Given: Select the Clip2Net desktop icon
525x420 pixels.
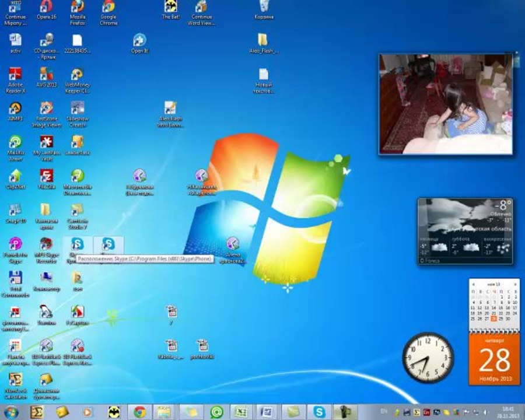Looking at the screenshot, I should (x=15, y=179).
